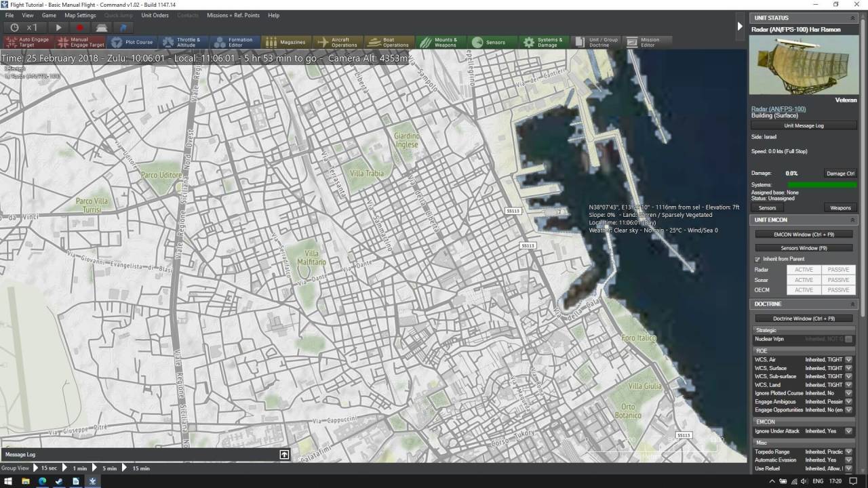Set Sonar EMCON to PASSIVE

[x=838, y=280]
